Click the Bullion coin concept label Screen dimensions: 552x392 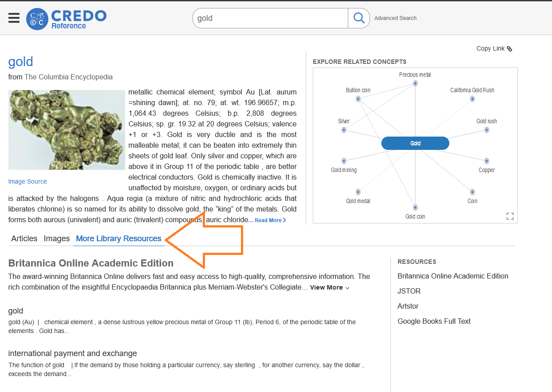(358, 90)
